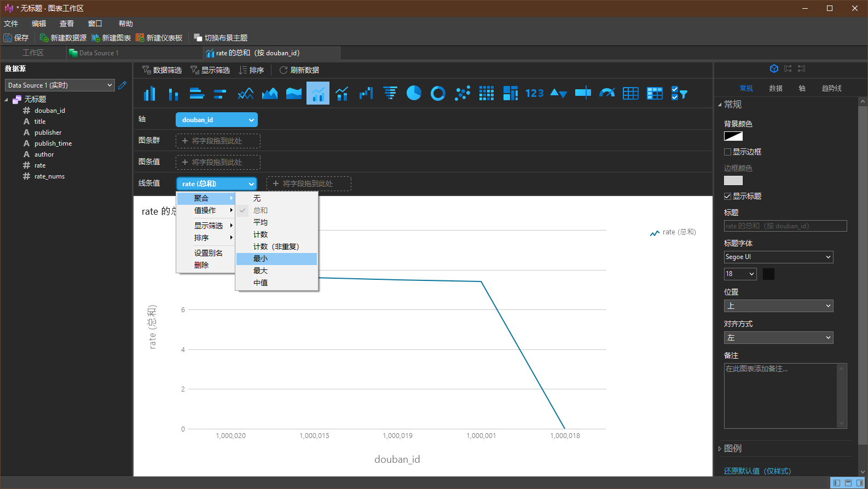Open the Segoe UI font dropdown

pyautogui.click(x=778, y=257)
